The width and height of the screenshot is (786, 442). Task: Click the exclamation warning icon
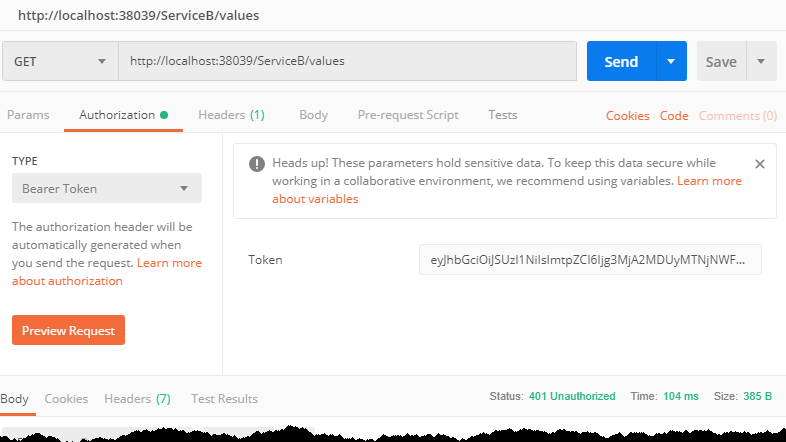[x=257, y=164]
